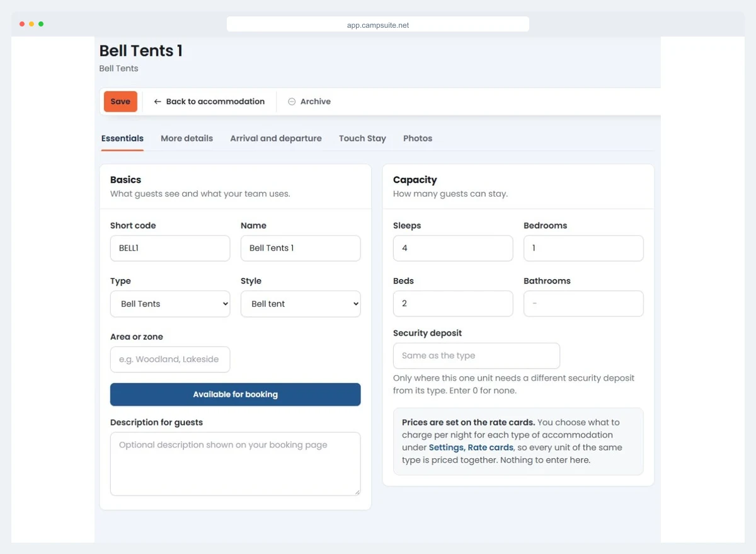756x554 pixels.
Task: Toggle the Available for booking button
Action: pos(236,395)
